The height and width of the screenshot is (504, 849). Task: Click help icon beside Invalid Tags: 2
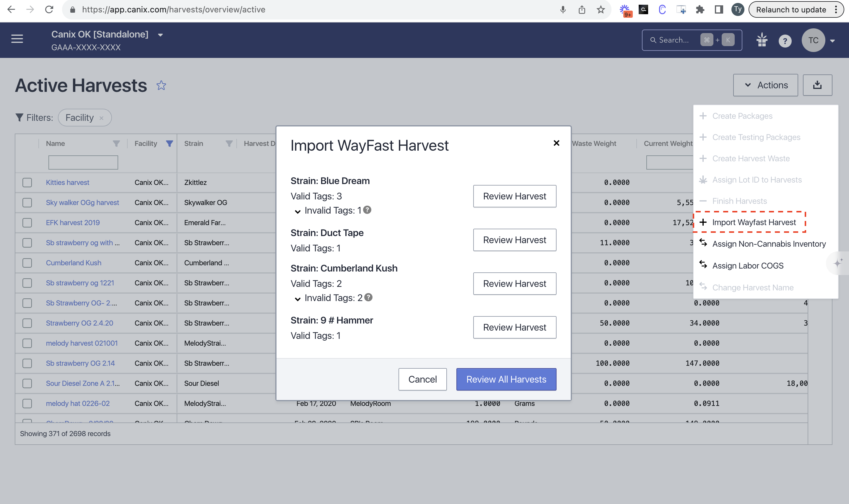coord(368,297)
